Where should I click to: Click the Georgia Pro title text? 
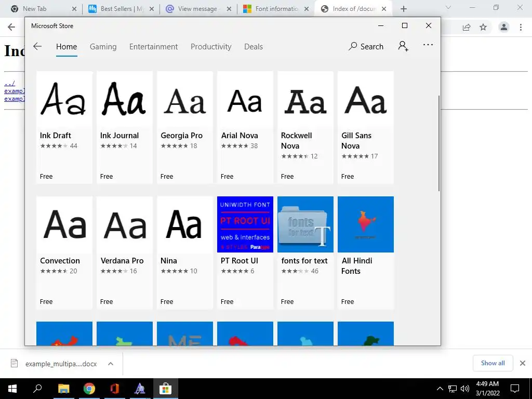[181, 136]
